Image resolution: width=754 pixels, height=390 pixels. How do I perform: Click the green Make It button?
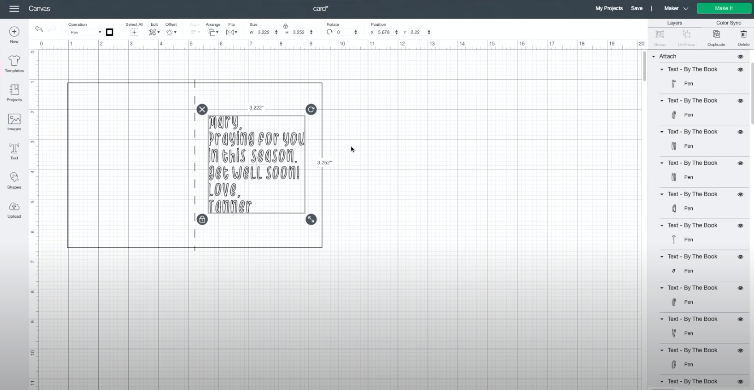(724, 9)
